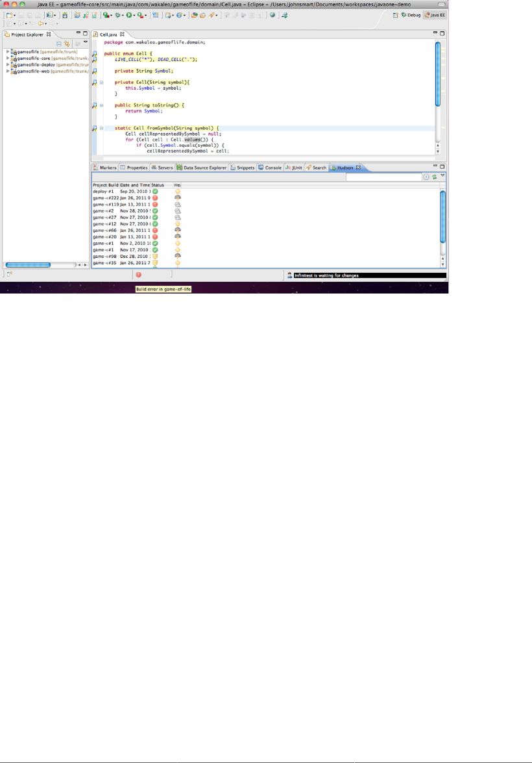Click the sunny health icon for deploy #1
The image size is (532, 763).
[178, 192]
